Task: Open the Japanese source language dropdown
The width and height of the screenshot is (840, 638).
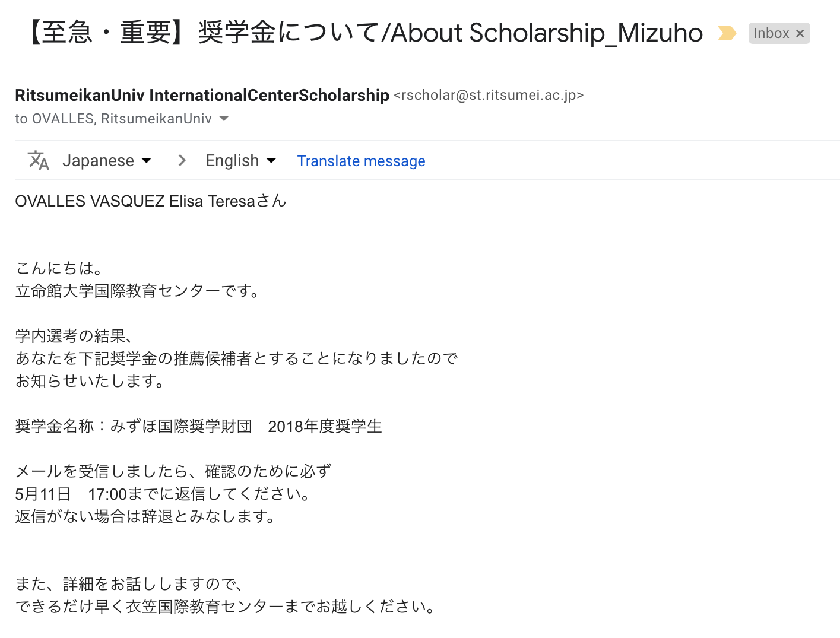Action: (107, 161)
